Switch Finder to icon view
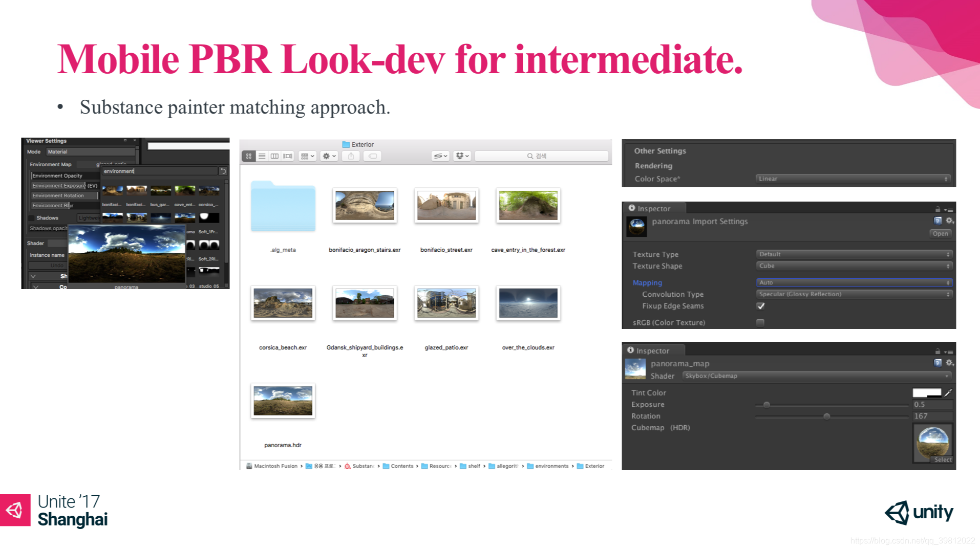The image size is (980, 550). 249,156
